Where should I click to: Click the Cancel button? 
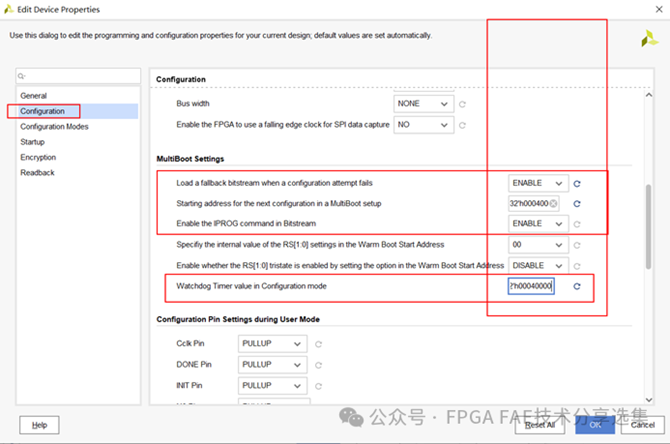click(x=643, y=425)
